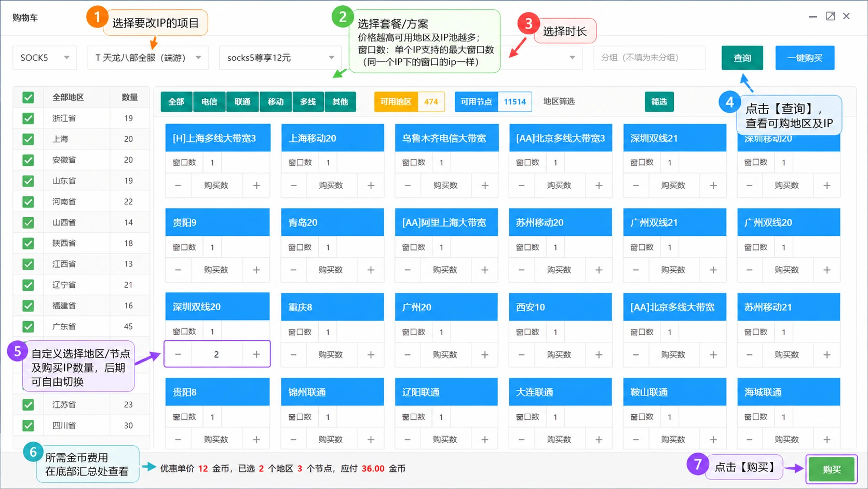Click minus on 西安10 card

click(x=522, y=355)
